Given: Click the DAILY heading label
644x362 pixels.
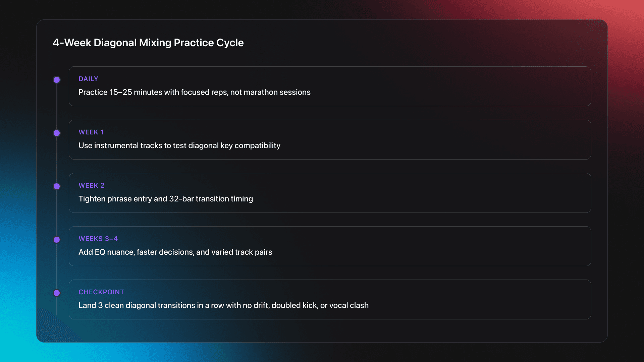Looking at the screenshot, I should [x=88, y=79].
